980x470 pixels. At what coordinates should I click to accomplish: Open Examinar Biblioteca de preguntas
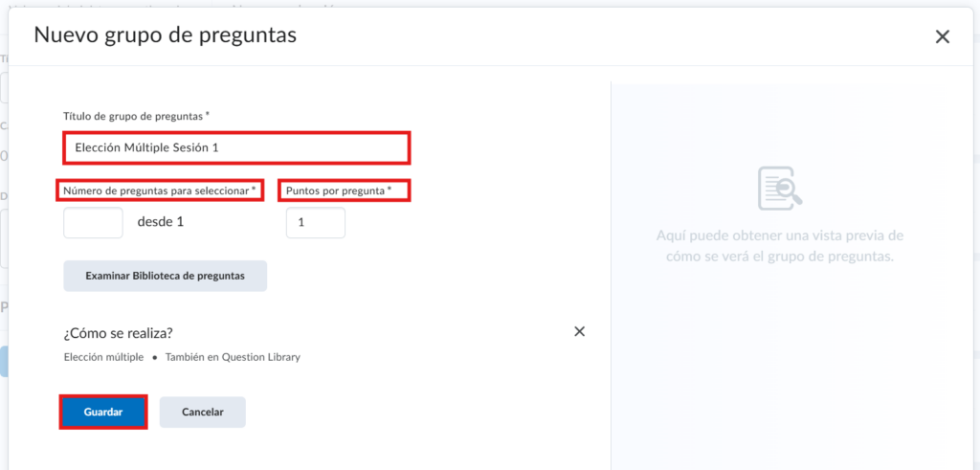(165, 276)
